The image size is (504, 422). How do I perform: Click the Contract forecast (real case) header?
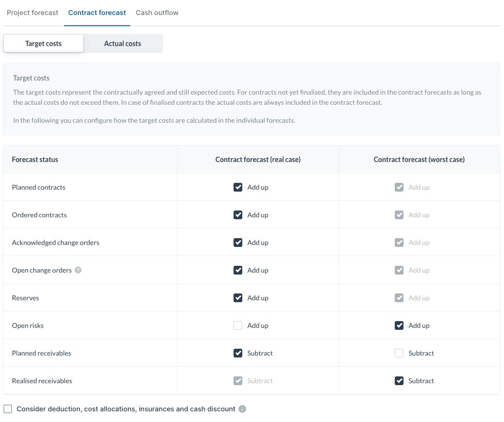(x=258, y=160)
